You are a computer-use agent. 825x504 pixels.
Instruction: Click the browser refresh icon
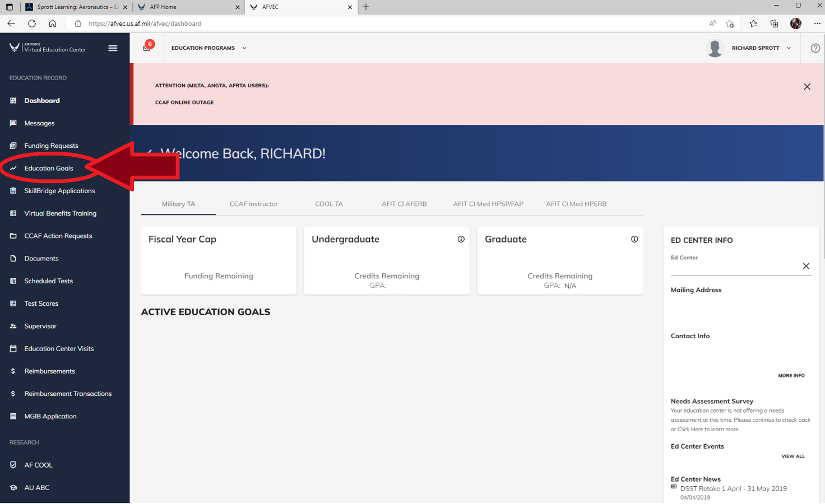pos(32,24)
